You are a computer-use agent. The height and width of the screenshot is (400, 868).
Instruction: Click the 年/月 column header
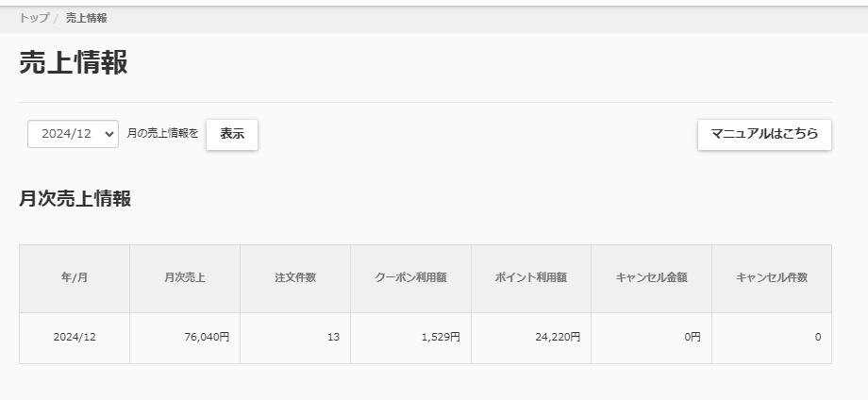(x=75, y=278)
